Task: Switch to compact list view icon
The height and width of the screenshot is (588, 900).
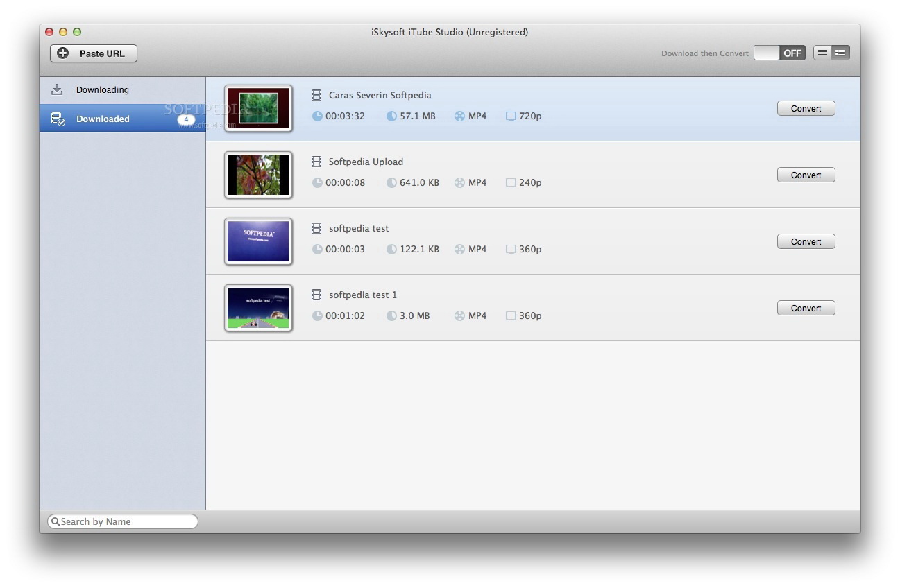Action: click(822, 53)
